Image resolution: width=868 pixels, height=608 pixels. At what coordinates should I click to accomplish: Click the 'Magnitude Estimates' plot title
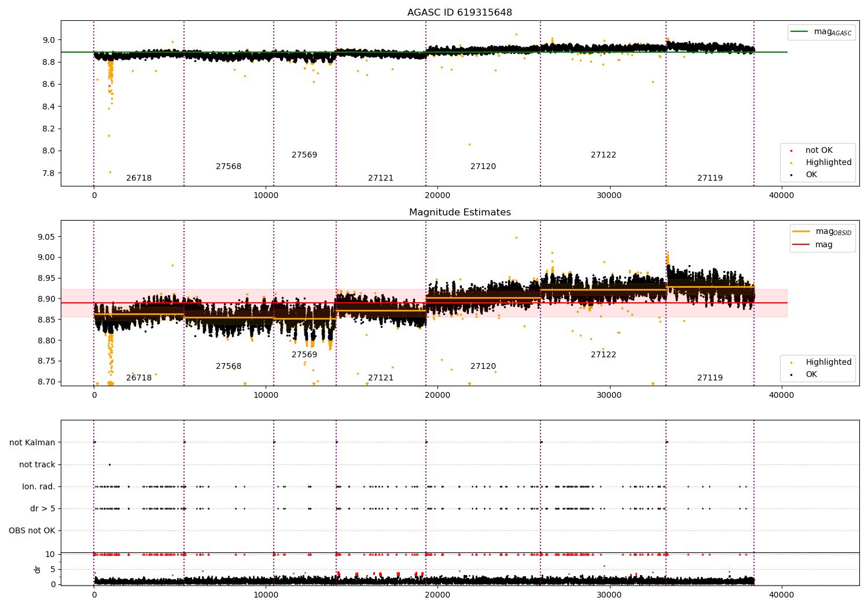[x=459, y=213]
